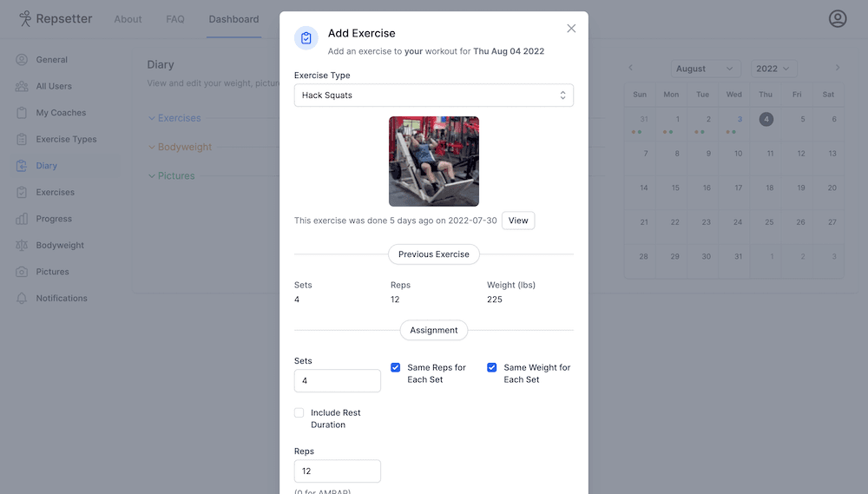The image size is (868, 494).
Task: Click the Exercises sidebar icon
Action: (x=22, y=192)
